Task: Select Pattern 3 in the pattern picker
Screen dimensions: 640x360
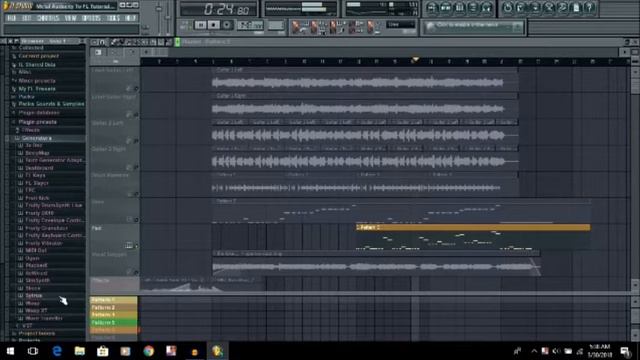Action: 113,315
